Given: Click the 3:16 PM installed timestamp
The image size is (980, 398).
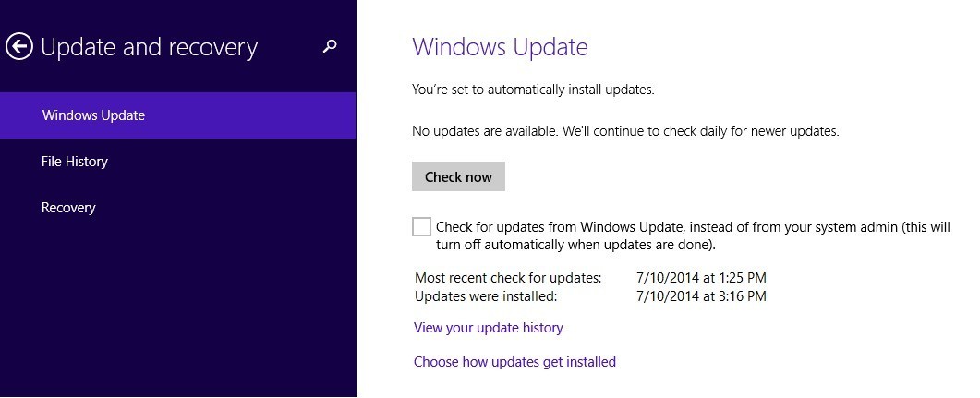Looking at the screenshot, I should [x=701, y=296].
